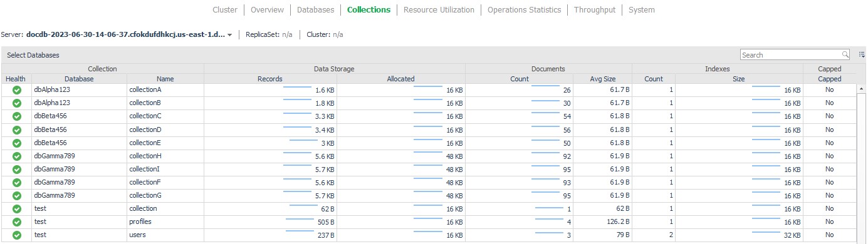Click the health icon for collectionA row

tap(17, 90)
